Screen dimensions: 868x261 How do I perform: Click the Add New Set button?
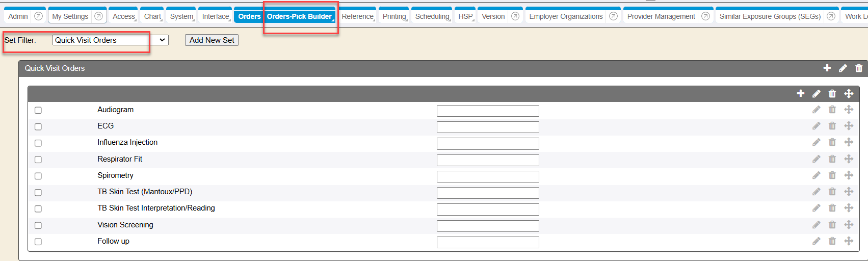pos(212,40)
